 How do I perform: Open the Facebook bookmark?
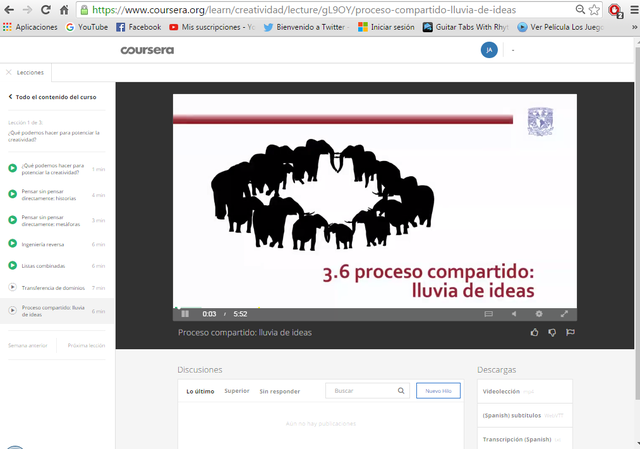coord(139,27)
